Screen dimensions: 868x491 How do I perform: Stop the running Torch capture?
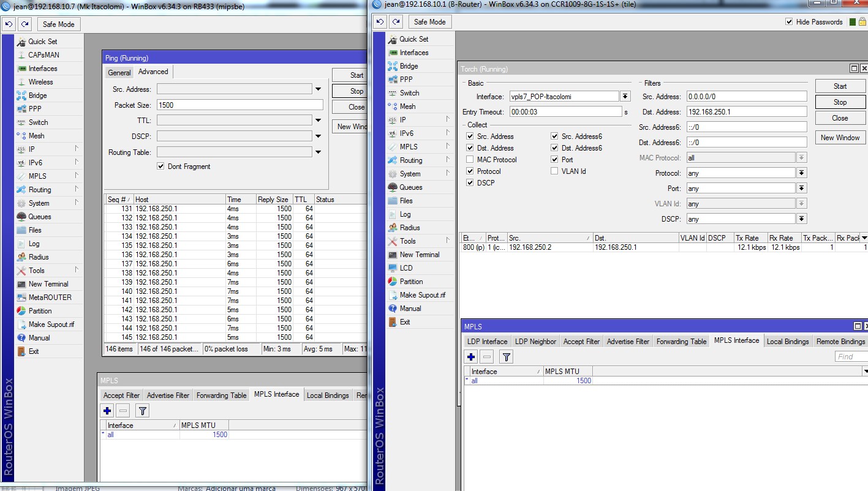click(840, 102)
